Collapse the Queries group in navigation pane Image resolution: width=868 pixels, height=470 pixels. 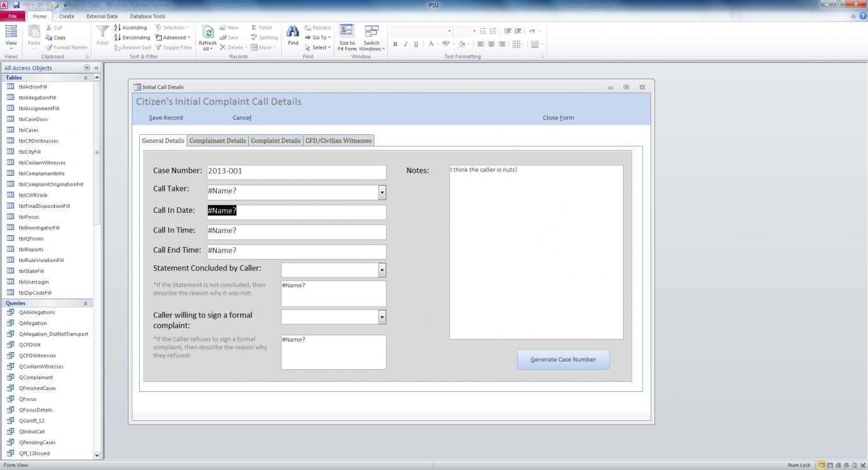coord(86,303)
